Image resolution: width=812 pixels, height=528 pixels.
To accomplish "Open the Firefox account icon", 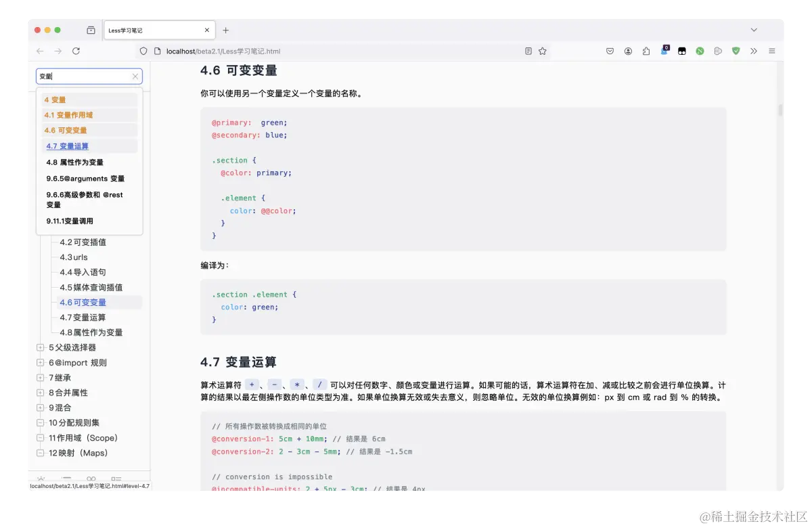I will coord(629,51).
